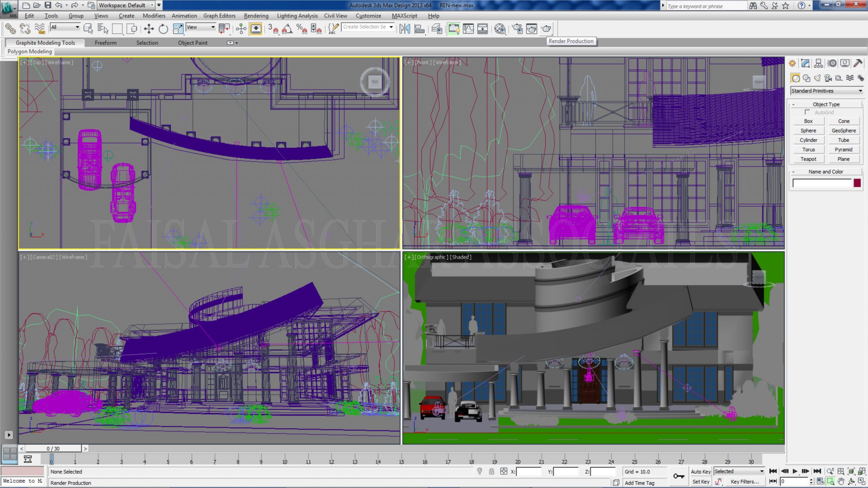This screenshot has height=488, width=868.
Task: Click the GeoSphere primitive button
Action: [844, 130]
